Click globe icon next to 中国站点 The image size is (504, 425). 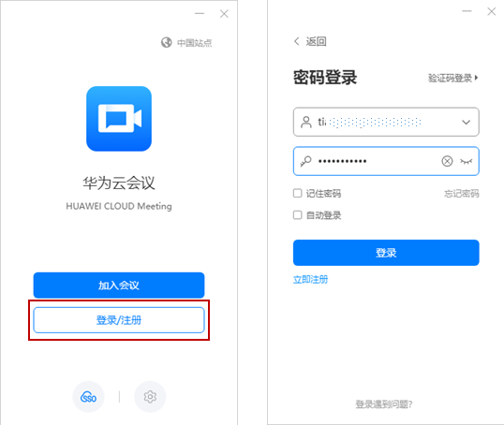166,42
